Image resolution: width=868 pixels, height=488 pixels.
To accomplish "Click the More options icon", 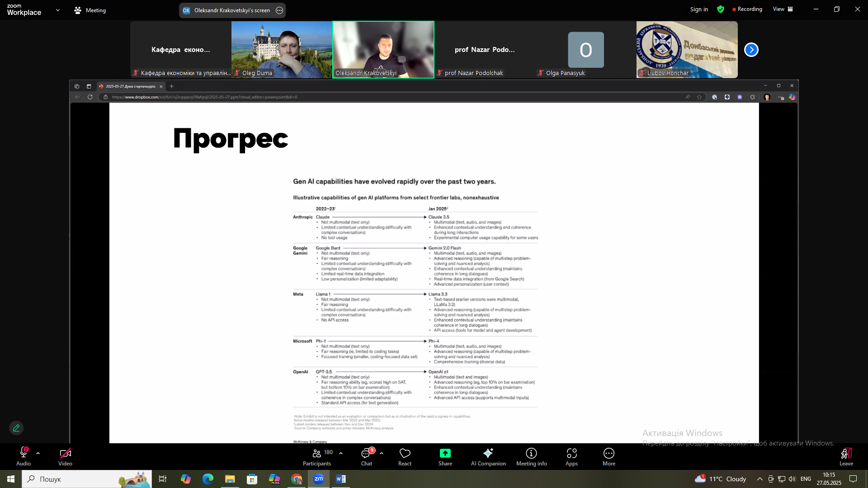I will tap(609, 453).
